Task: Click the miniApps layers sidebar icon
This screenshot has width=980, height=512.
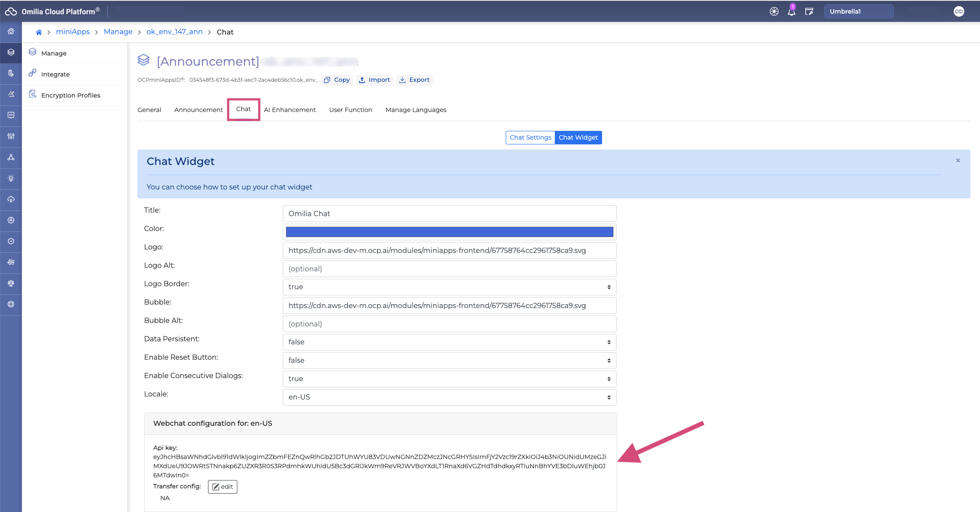Action: (x=11, y=52)
